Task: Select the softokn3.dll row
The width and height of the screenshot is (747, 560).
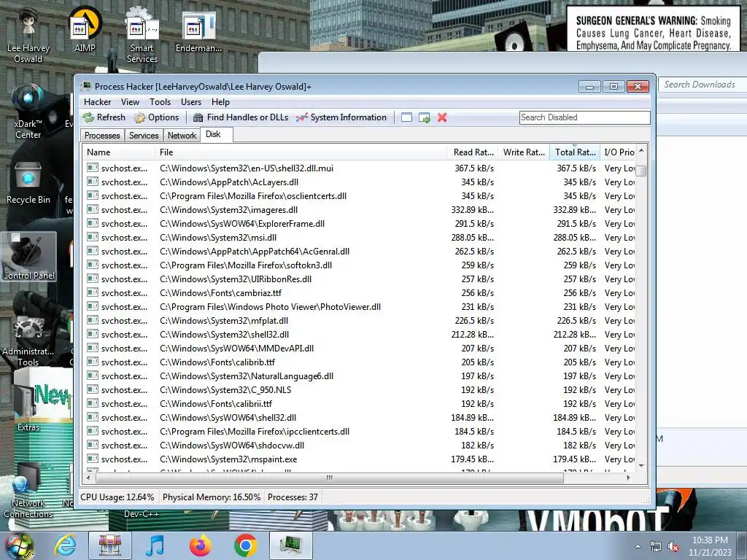Action: [x=360, y=265]
